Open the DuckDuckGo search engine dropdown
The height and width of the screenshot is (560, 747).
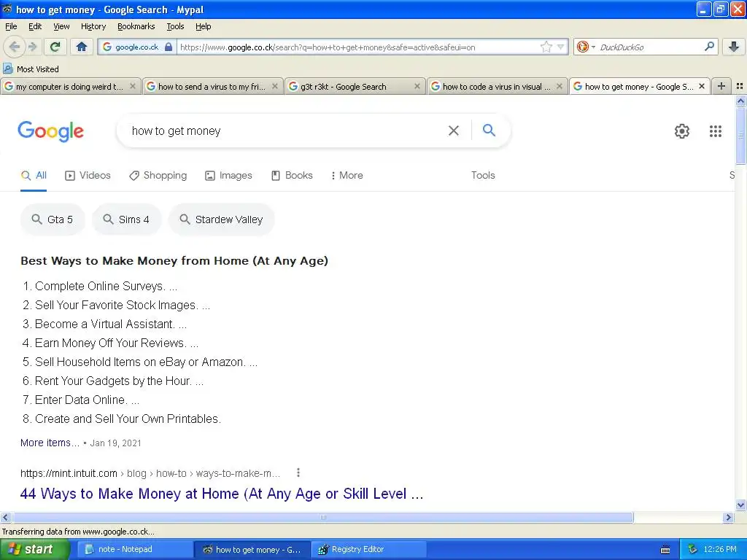point(586,47)
